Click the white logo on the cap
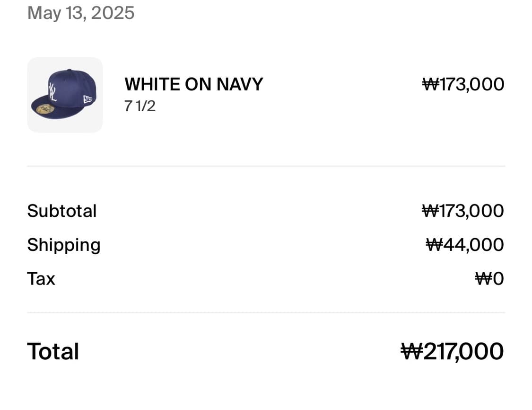This screenshot has width=532, height=410. (x=52, y=92)
